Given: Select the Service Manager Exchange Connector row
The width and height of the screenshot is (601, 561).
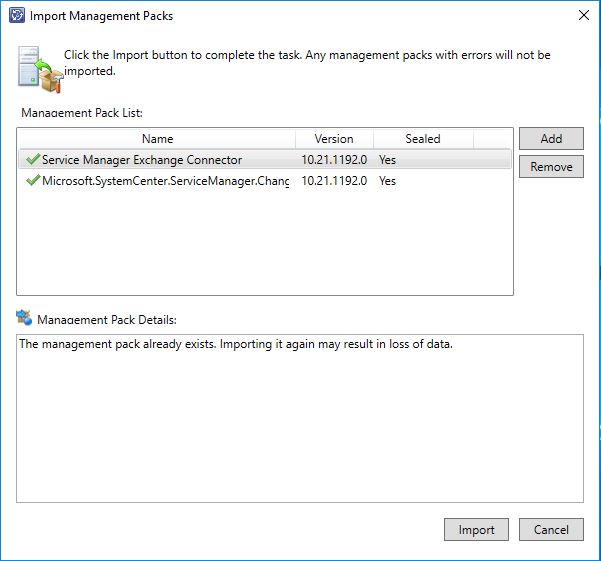Looking at the screenshot, I should click(x=265, y=159).
